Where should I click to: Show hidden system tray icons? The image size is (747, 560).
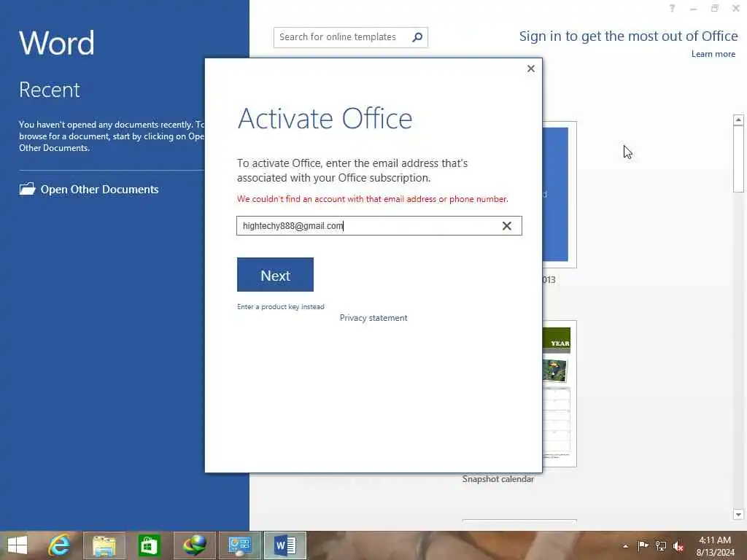pyautogui.click(x=625, y=546)
